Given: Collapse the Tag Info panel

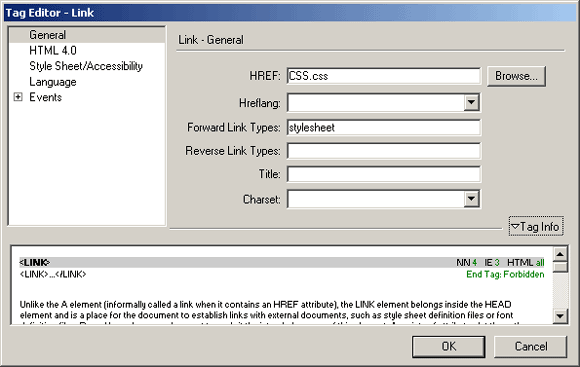Looking at the screenshot, I should click(x=536, y=226).
